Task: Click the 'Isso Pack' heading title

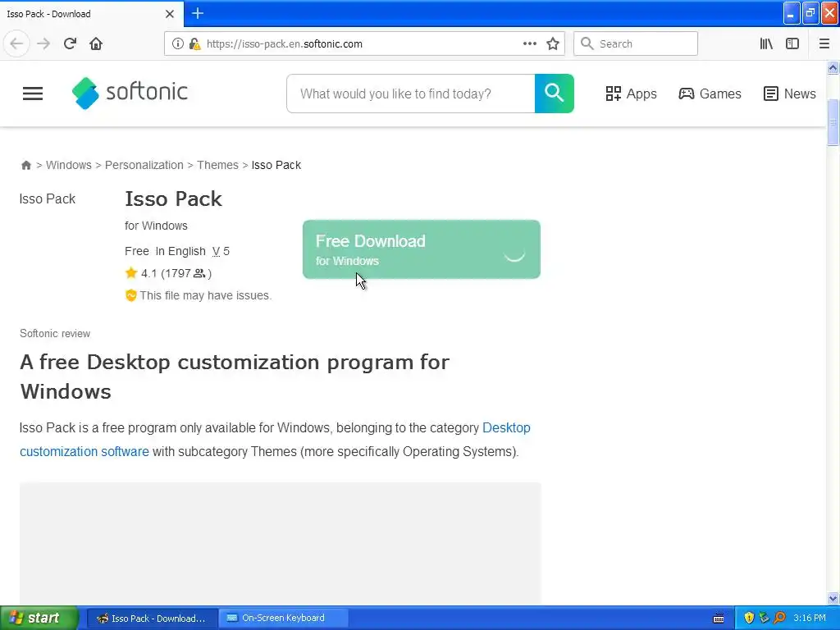Action: (174, 199)
